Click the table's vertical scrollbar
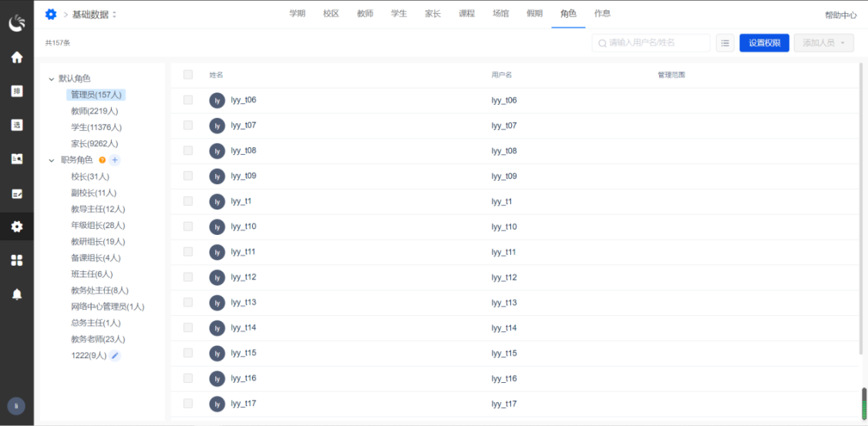 [x=860, y=208]
